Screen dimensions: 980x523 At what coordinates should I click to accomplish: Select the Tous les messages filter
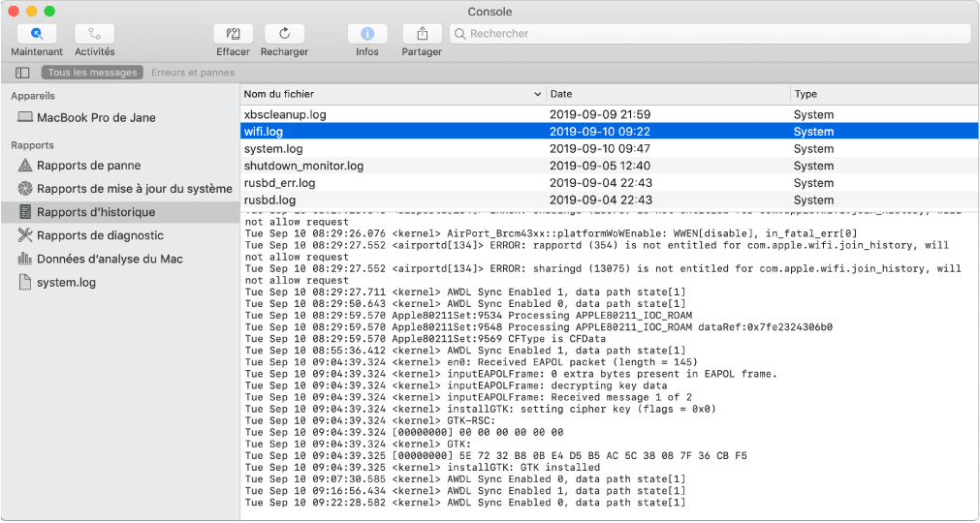(92, 73)
